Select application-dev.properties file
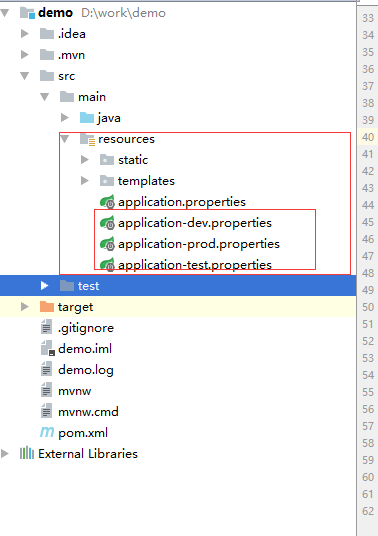The width and height of the screenshot is (378, 536). [195, 223]
